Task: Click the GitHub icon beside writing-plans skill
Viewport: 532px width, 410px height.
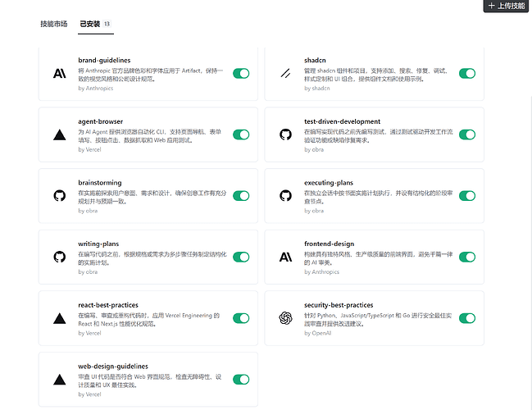Action: [x=59, y=257]
